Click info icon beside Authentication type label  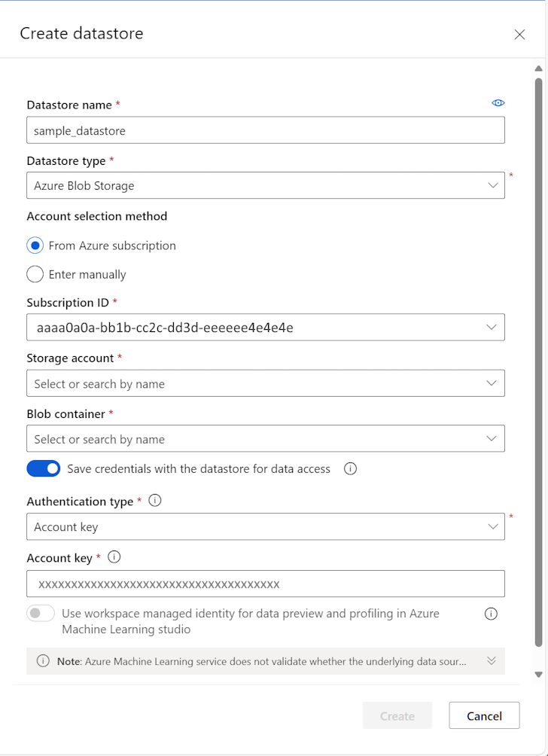[155, 501]
